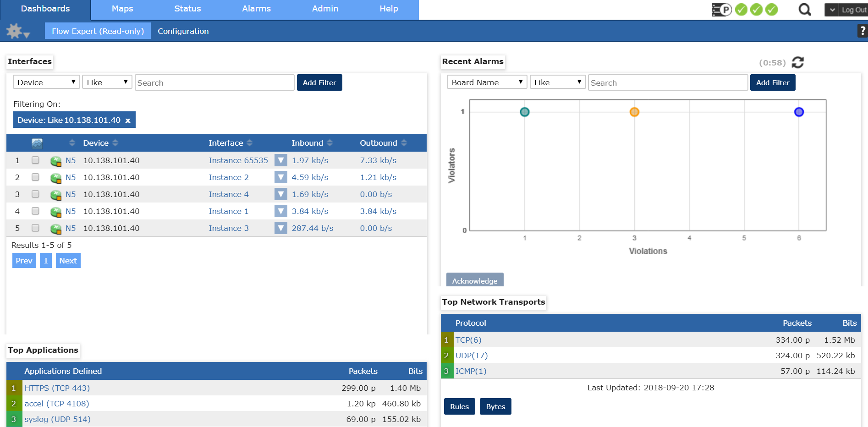Tick the checkbox for Instance 3 row
Image resolution: width=868 pixels, height=427 pixels.
tap(35, 228)
